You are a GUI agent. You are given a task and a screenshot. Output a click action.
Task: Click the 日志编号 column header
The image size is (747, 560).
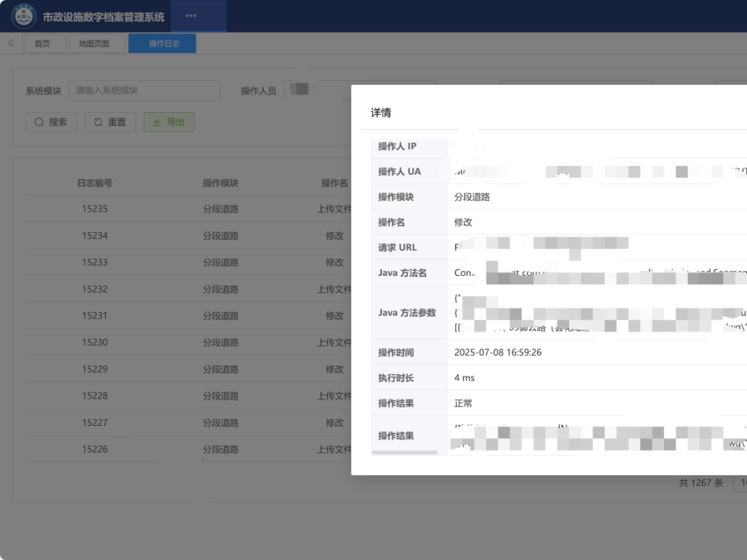[95, 183]
